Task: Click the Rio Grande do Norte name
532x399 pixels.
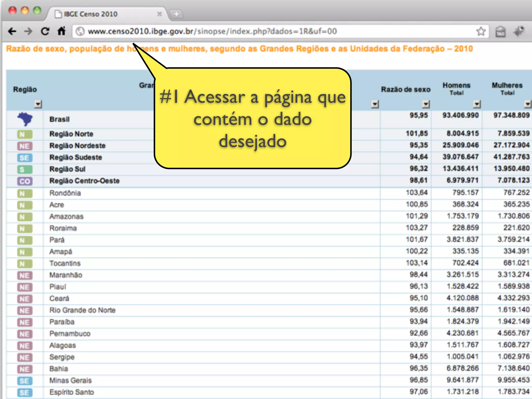Action: click(82, 310)
